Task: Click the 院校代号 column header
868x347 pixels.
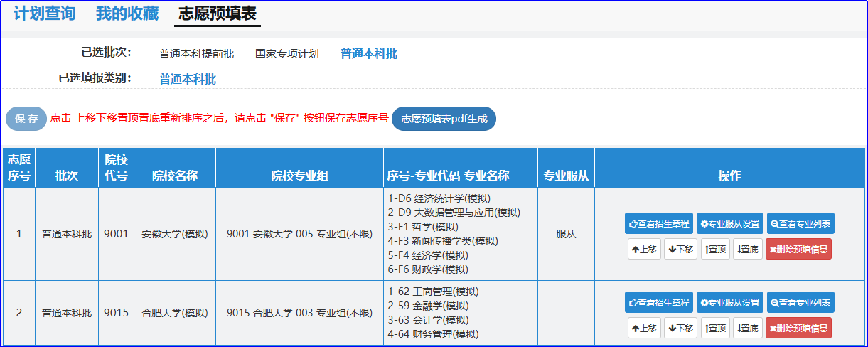Action: point(117,168)
